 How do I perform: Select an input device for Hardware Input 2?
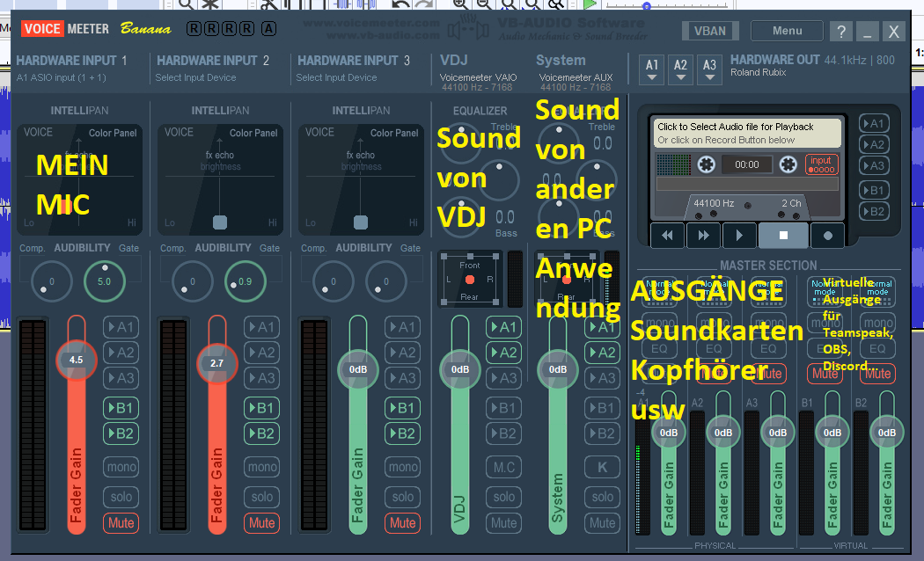[195, 77]
